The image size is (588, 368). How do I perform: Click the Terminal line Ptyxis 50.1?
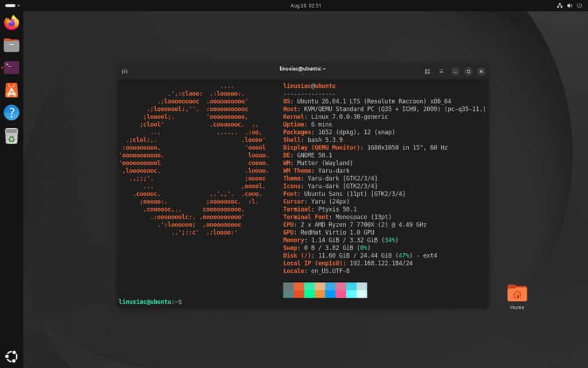click(320, 209)
